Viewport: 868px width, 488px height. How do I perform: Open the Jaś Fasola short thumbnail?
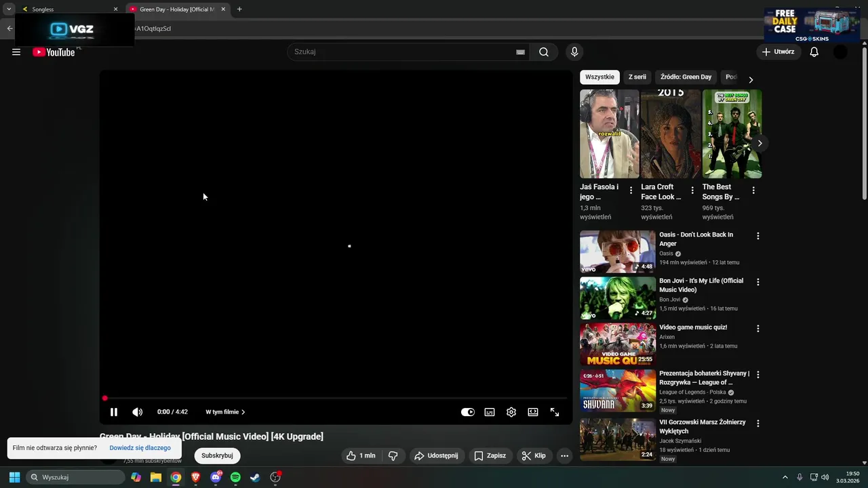(609, 134)
